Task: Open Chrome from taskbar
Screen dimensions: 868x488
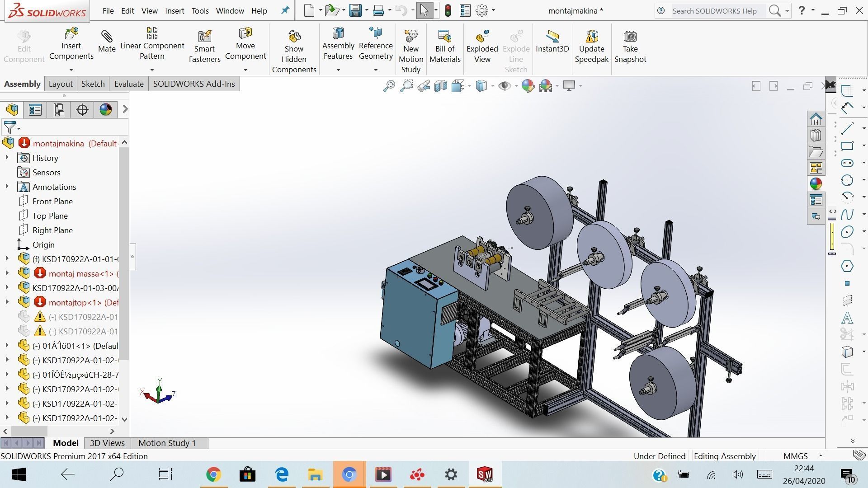Action: pyautogui.click(x=213, y=474)
